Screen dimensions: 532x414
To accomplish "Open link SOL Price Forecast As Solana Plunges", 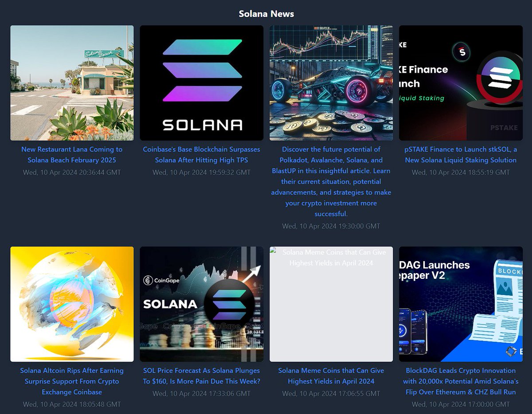I will [202, 376].
